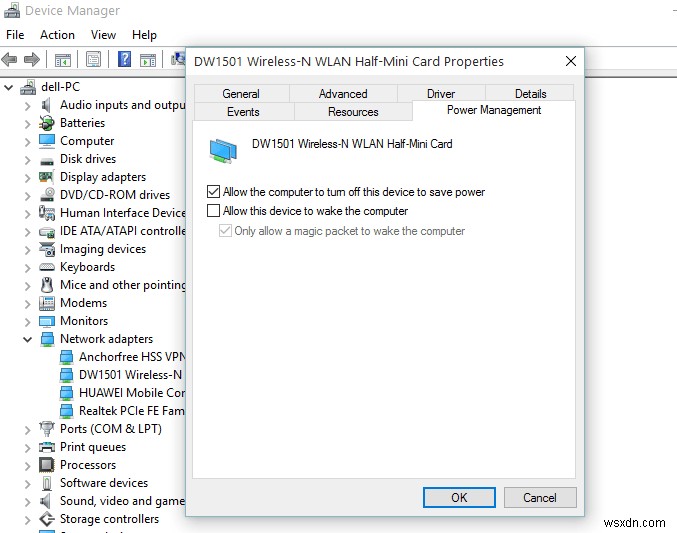
Task: Click the Human Interface Devices icon
Action: pyautogui.click(x=47, y=213)
